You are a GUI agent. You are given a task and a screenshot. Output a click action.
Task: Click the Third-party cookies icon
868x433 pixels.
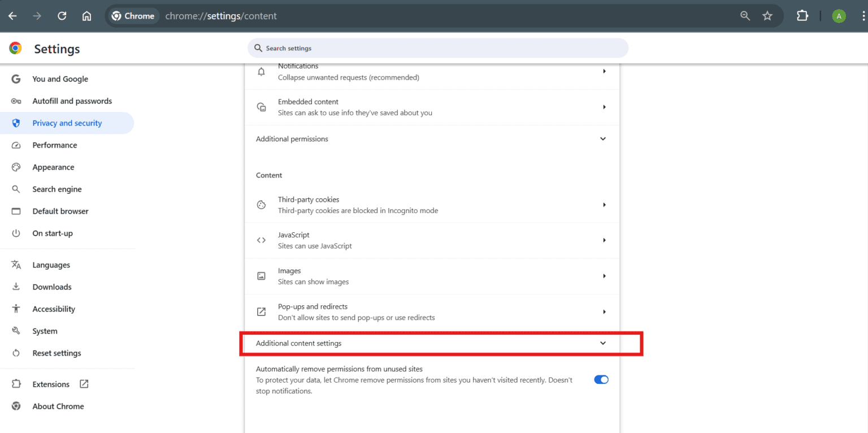click(x=261, y=205)
